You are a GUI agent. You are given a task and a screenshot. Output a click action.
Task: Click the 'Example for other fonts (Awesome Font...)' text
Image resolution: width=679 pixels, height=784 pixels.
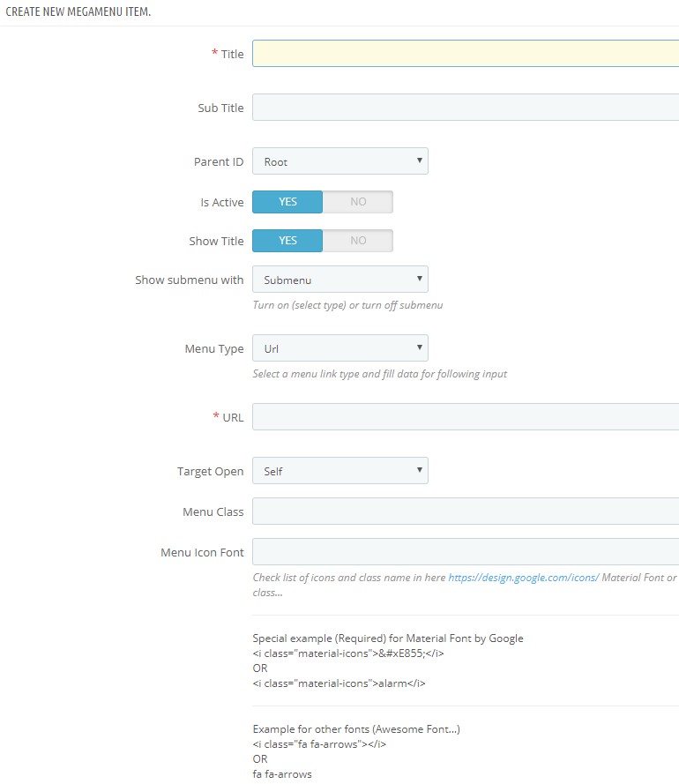point(356,729)
